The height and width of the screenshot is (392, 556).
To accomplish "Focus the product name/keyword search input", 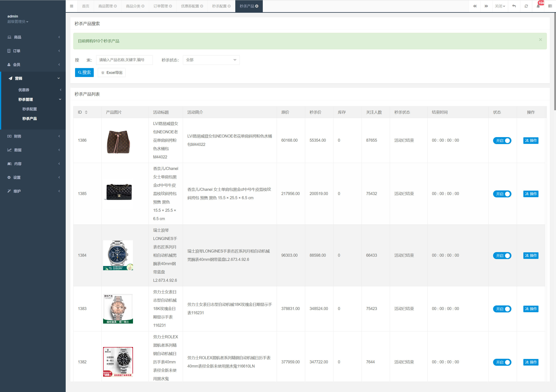I will tap(124, 60).
